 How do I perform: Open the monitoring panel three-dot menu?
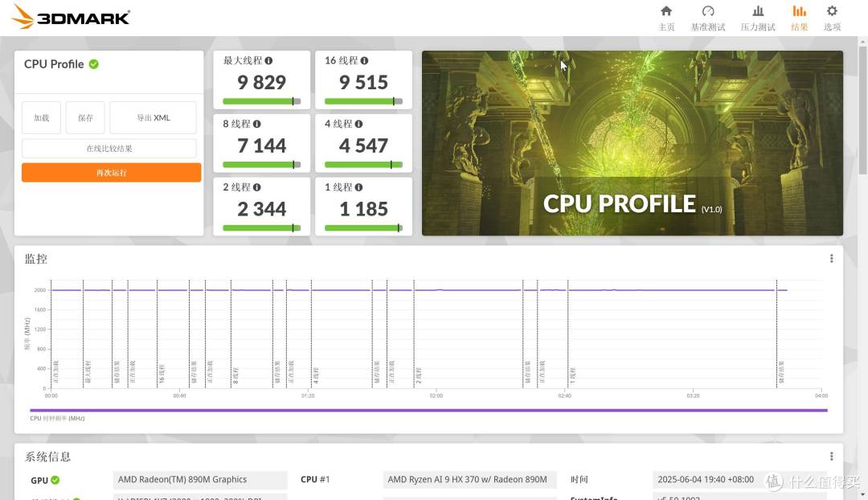pos(832,259)
